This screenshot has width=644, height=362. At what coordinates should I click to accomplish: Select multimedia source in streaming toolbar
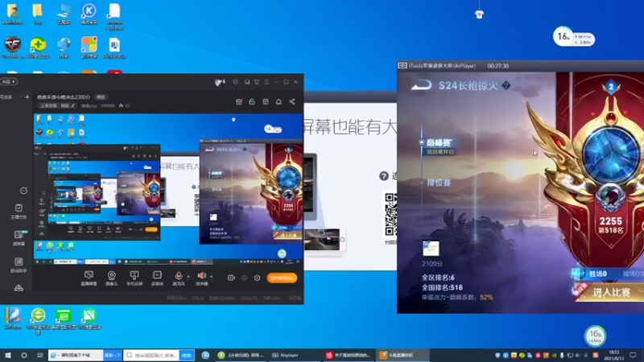(157, 278)
